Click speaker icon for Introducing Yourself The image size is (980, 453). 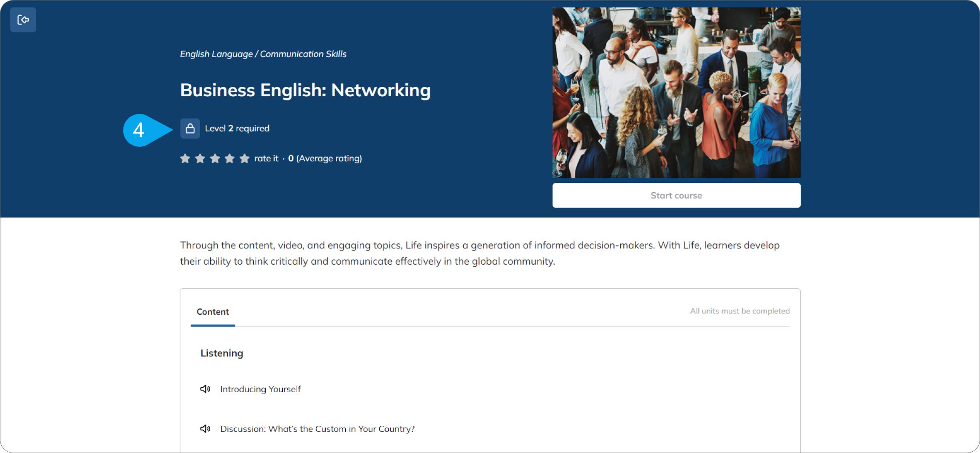(x=205, y=389)
